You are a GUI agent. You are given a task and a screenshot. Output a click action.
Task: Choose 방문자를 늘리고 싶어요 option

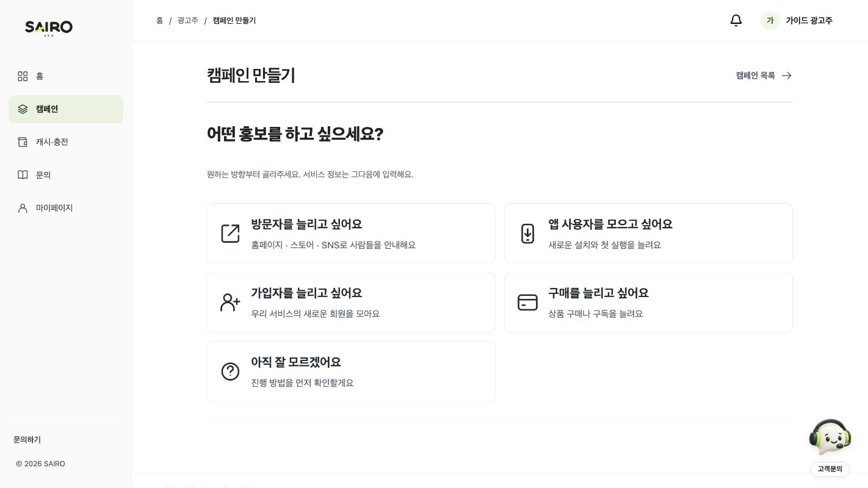[x=351, y=234]
